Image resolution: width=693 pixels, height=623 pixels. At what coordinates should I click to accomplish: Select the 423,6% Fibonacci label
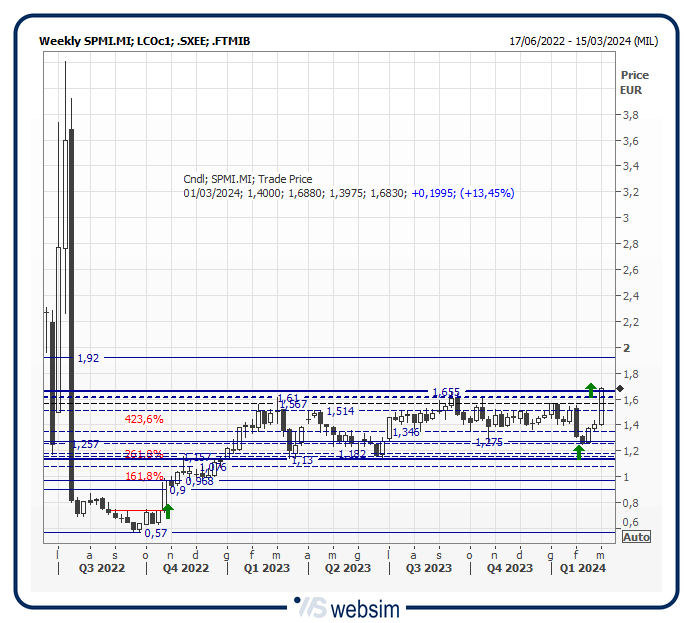tap(144, 419)
